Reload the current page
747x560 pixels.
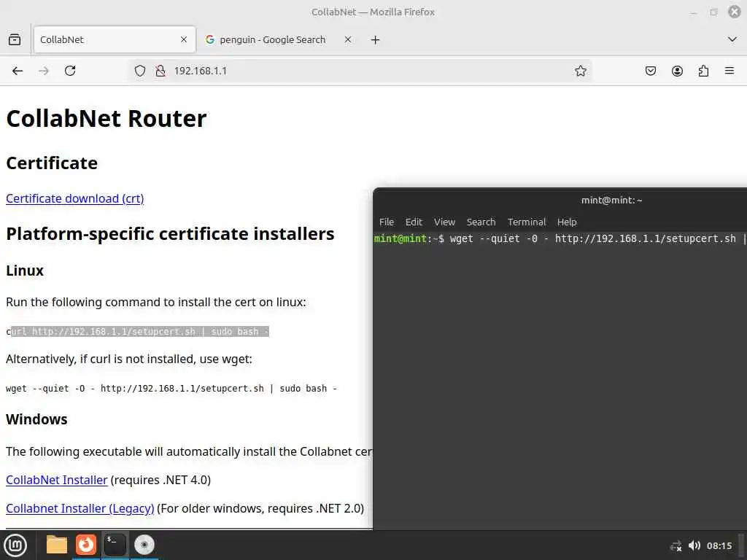[70, 71]
